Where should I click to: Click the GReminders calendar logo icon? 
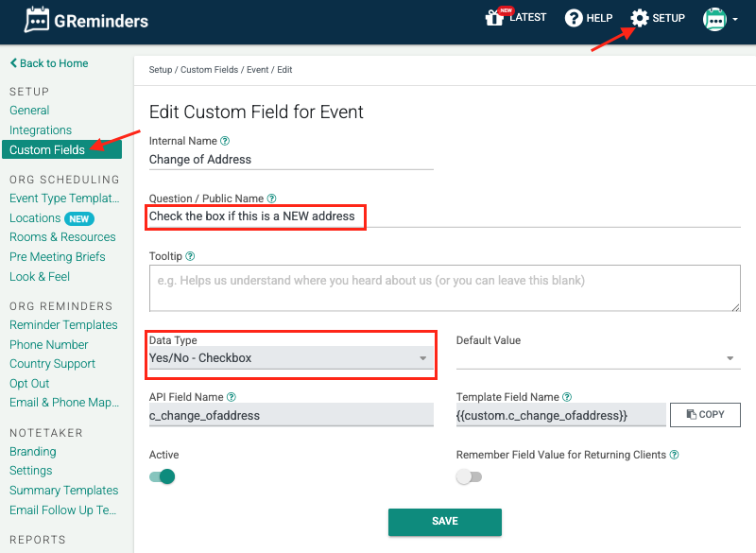[38, 20]
